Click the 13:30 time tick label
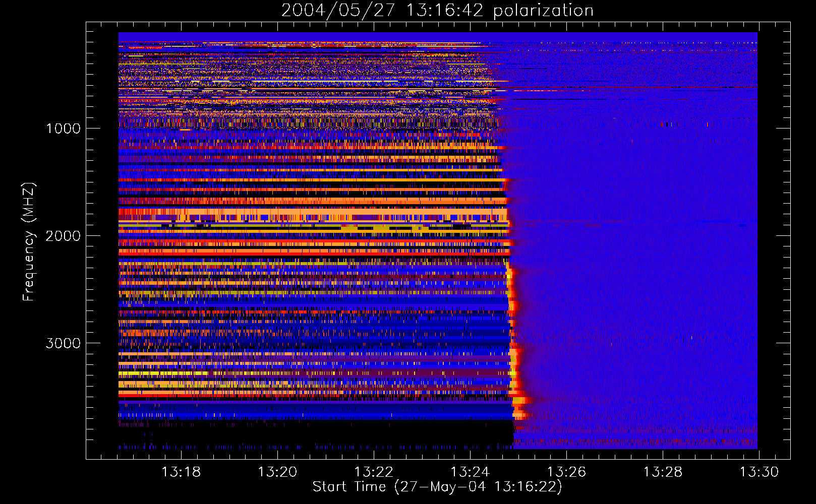This screenshot has height=504, width=816. coord(760,472)
